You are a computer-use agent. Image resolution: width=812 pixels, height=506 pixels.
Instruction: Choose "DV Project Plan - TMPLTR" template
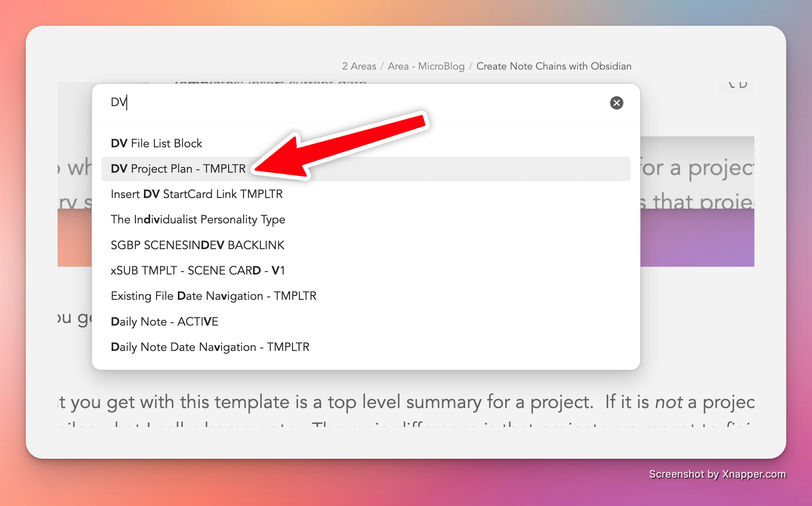pos(178,169)
